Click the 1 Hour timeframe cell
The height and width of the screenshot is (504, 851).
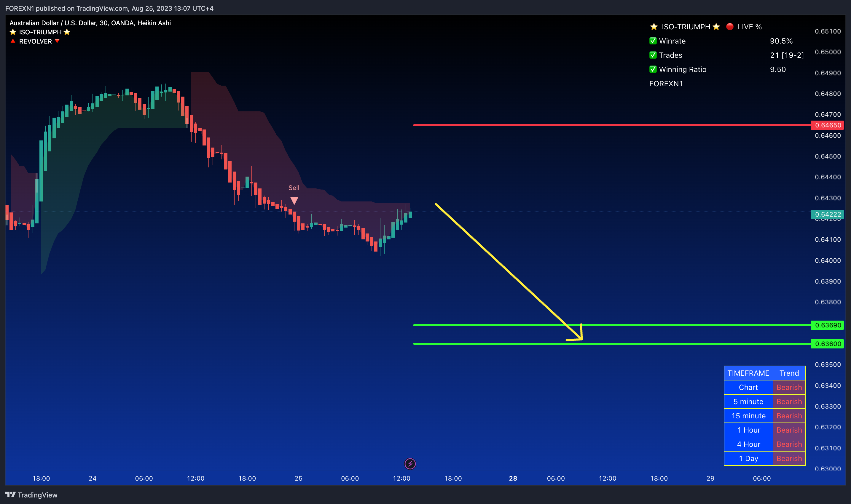748,430
